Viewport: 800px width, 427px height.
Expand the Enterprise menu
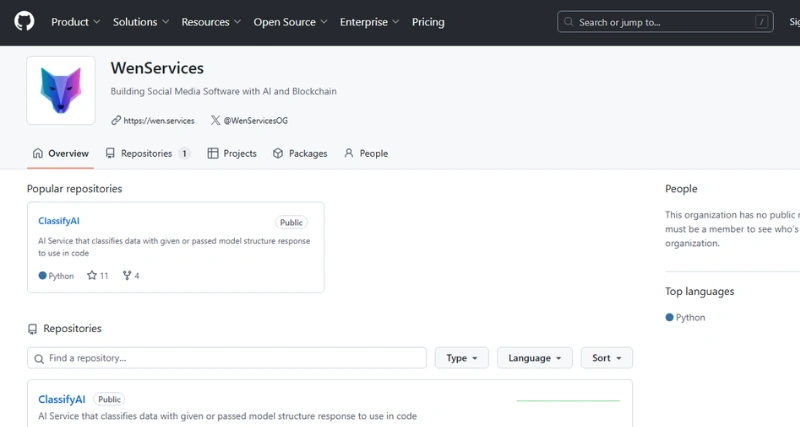(369, 22)
